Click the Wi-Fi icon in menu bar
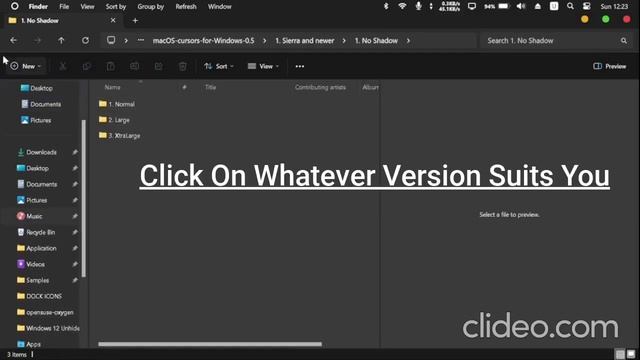Image resolution: width=640 pixels, height=360 pixels. pos(402,6)
